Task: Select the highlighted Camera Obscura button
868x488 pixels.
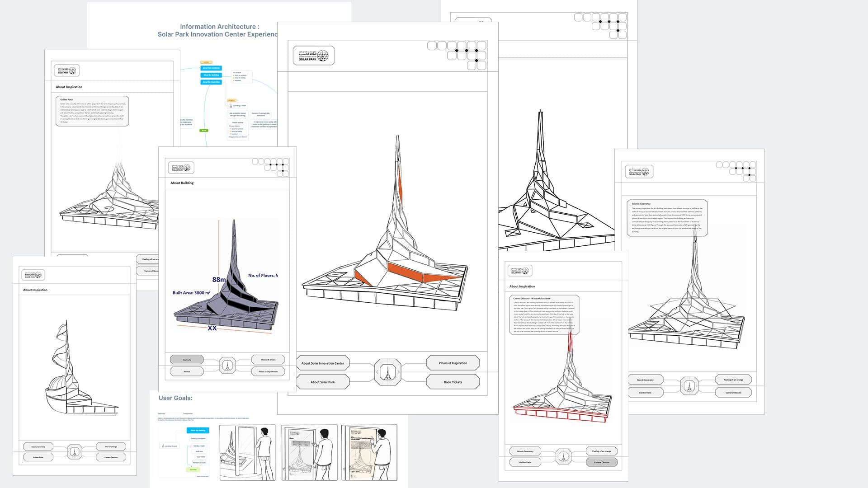Action: click(x=602, y=462)
